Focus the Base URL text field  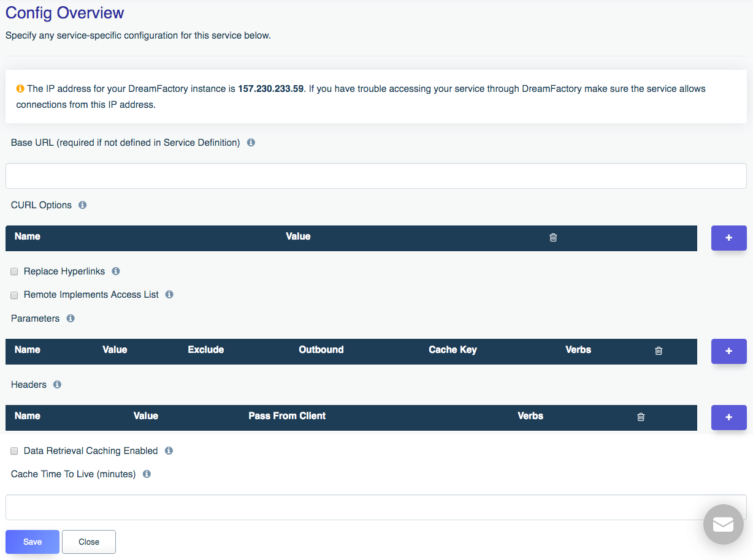[x=376, y=176]
